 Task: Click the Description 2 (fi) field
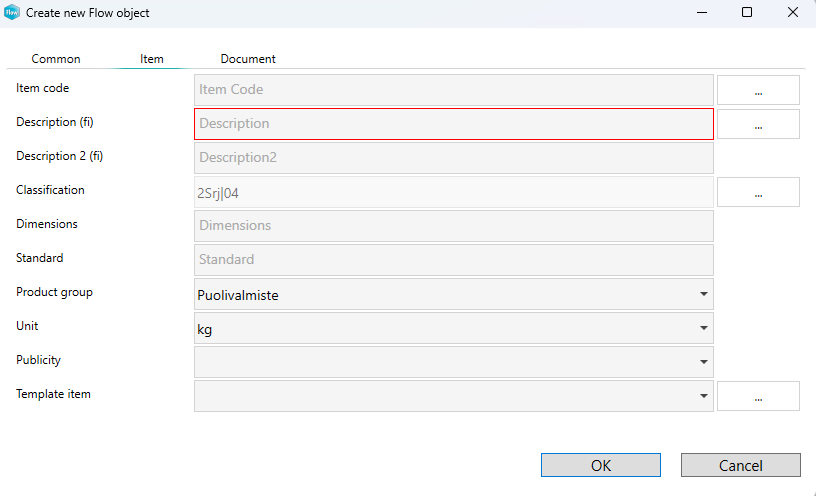pyautogui.click(x=453, y=158)
